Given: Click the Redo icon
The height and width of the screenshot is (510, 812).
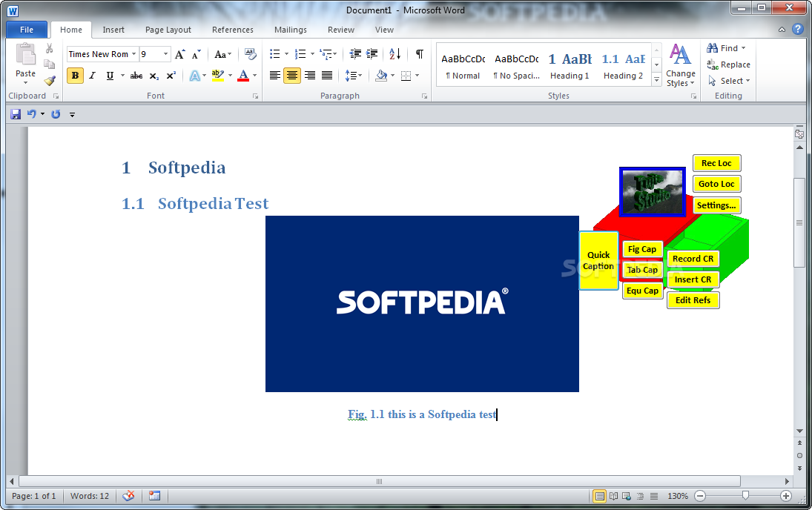Looking at the screenshot, I should tap(56, 114).
